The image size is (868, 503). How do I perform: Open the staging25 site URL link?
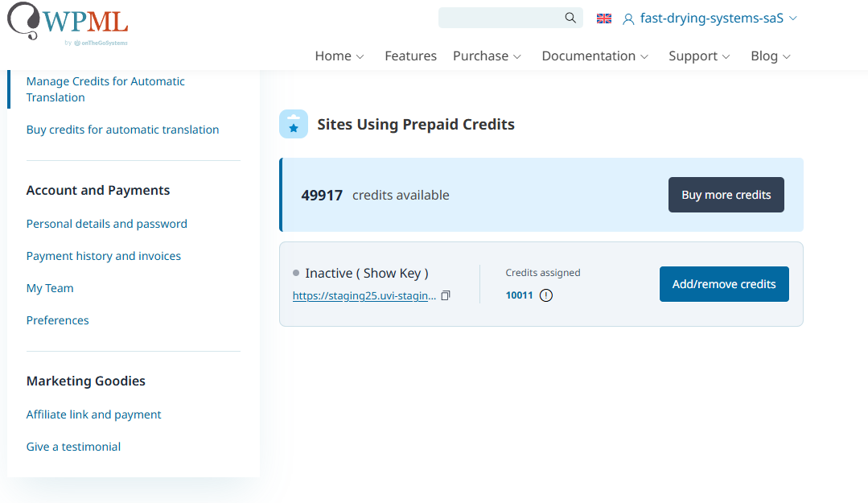point(364,295)
